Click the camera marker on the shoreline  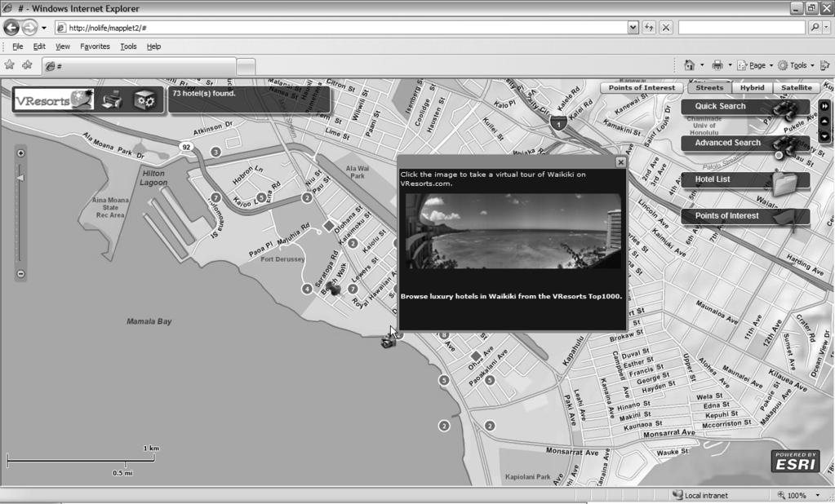point(389,343)
